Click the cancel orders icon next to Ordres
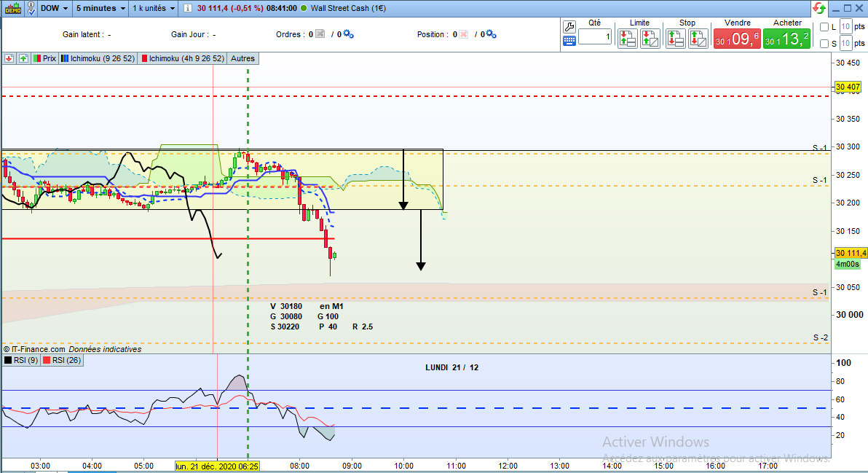The width and height of the screenshot is (868, 473). coord(320,34)
